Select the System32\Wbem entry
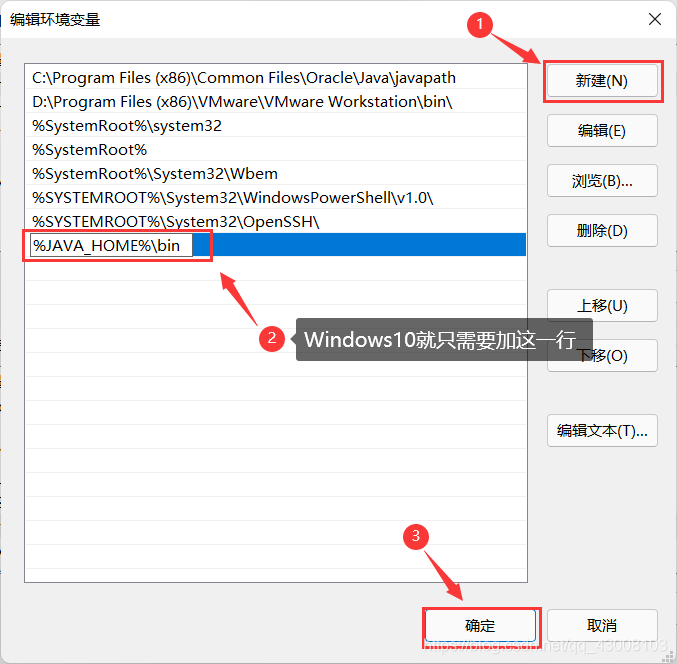This screenshot has height=664, width=677. coord(275,174)
